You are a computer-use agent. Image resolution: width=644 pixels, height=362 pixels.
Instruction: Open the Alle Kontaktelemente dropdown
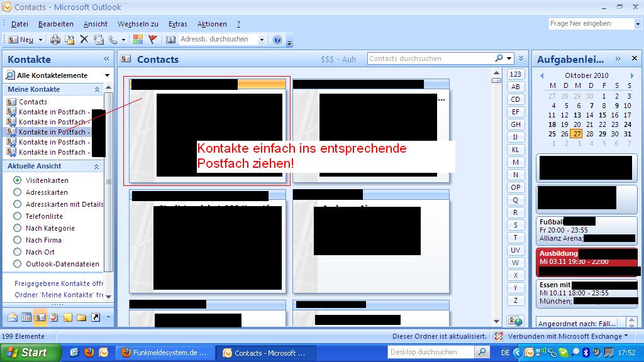(x=107, y=75)
